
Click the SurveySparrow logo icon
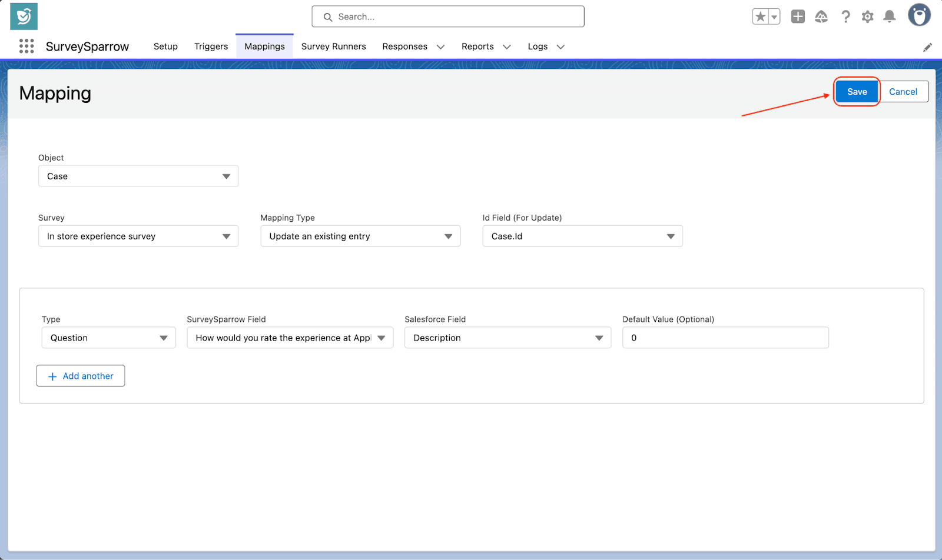(24, 16)
